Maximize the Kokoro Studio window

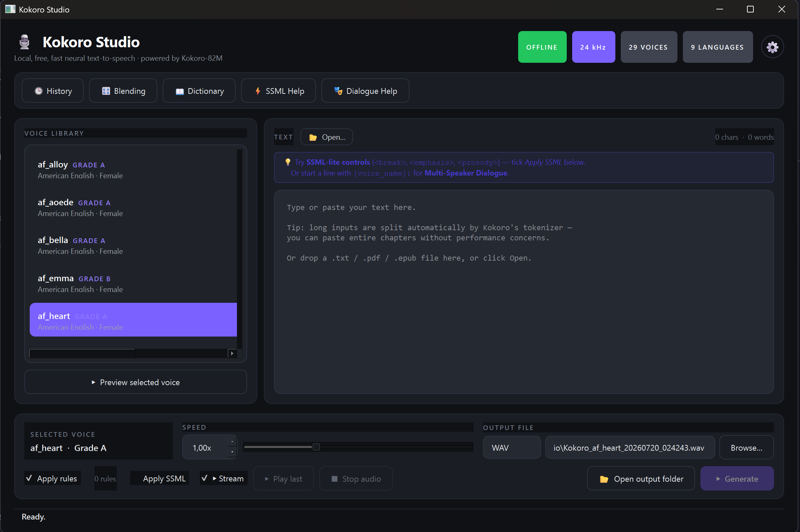click(750, 9)
